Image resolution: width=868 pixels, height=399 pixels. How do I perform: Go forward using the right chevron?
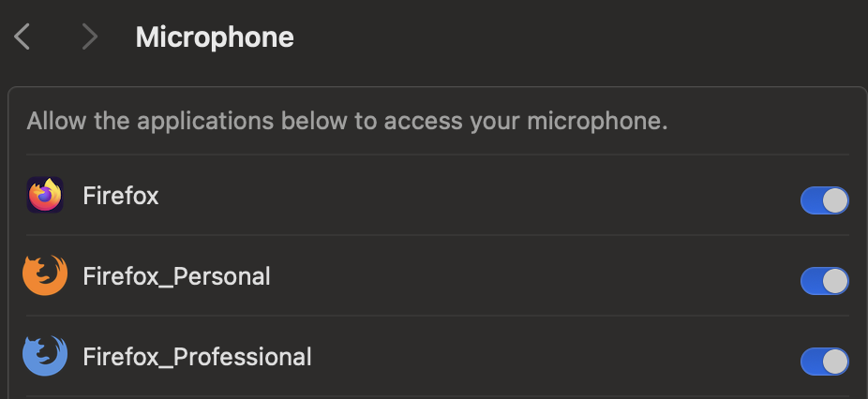point(89,37)
